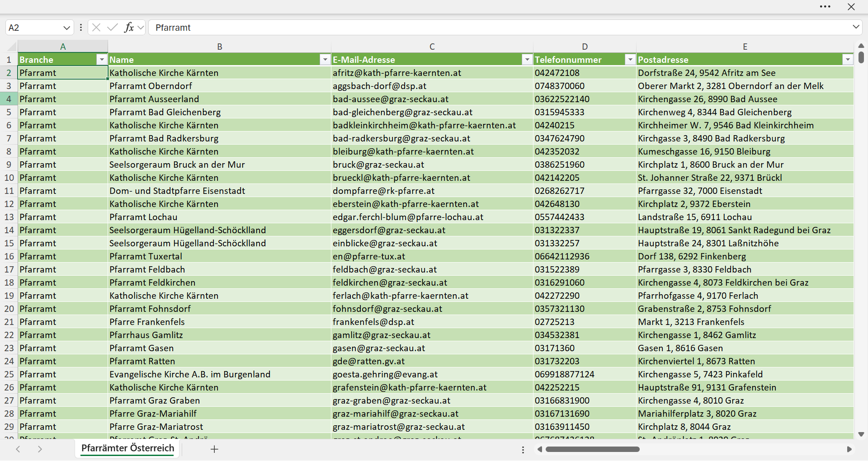Select the cell Pfarramt Ausseerland
The width and height of the screenshot is (868, 461).
point(220,99)
